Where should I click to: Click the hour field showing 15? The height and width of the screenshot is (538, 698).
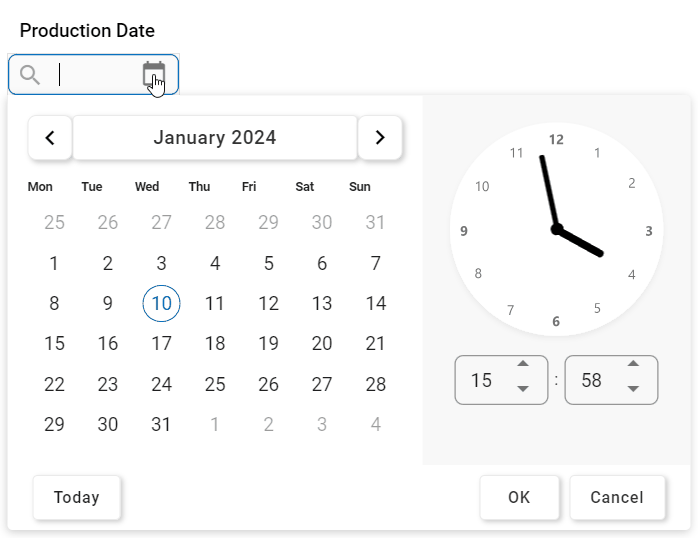point(482,380)
